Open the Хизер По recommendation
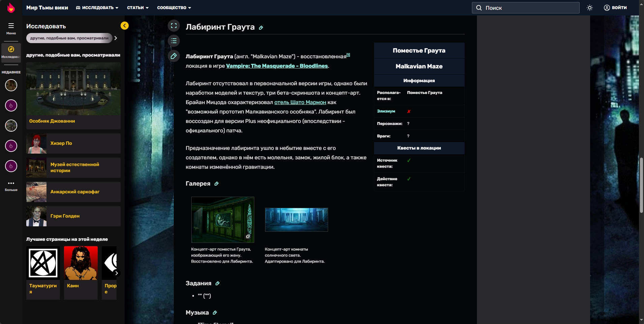Screen dimensions: 644x324 [x=73, y=143]
